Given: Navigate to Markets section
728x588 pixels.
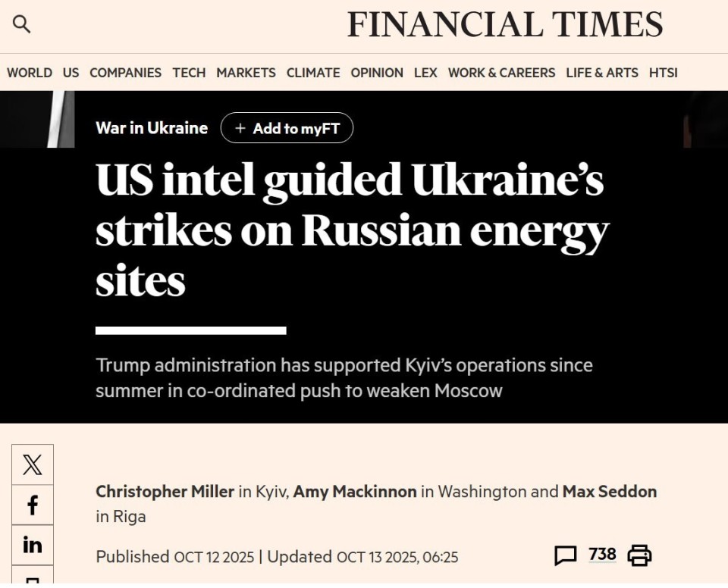Looking at the screenshot, I should tap(246, 73).
